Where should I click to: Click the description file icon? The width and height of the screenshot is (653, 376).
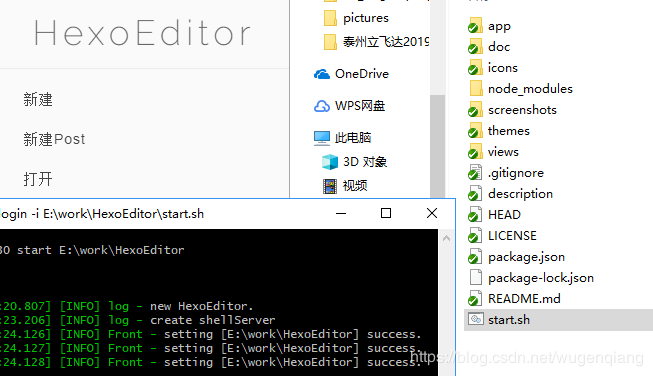tap(475, 194)
